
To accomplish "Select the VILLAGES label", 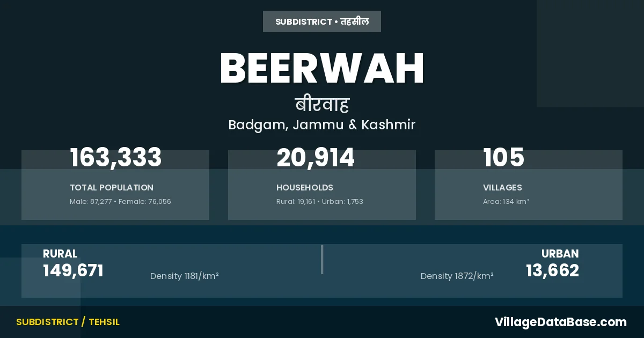I will tap(502, 188).
